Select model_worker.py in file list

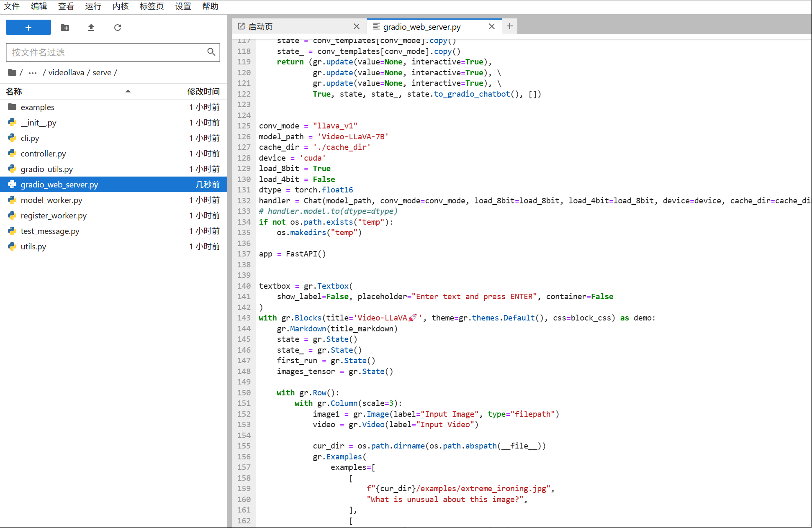point(51,200)
